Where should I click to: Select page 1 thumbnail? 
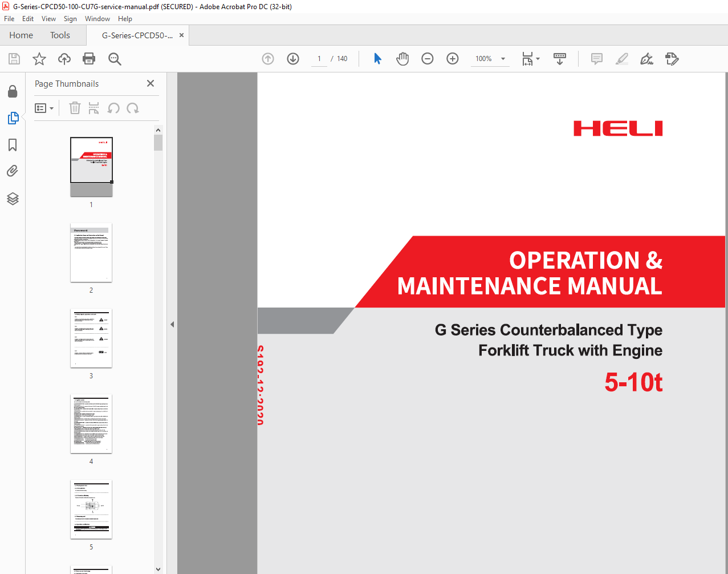pos(91,167)
